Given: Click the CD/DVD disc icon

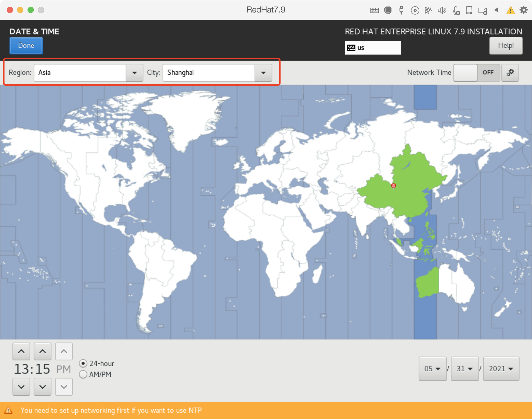Looking at the screenshot, I should coord(415,10).
